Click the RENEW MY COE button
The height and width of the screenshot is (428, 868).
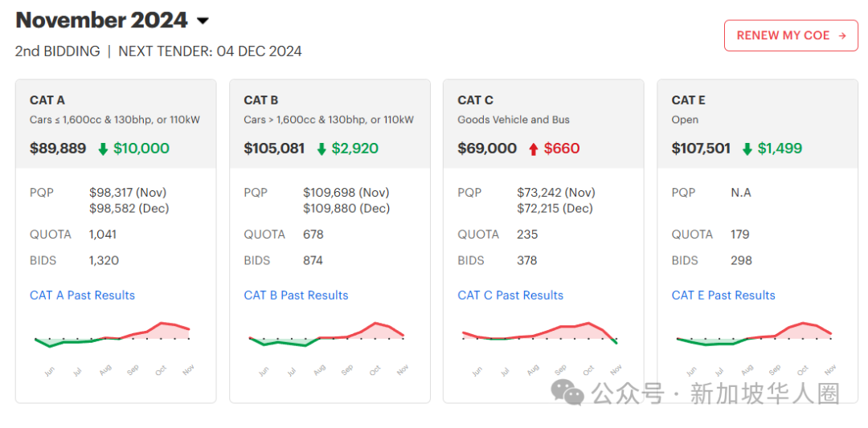point(791,35)
